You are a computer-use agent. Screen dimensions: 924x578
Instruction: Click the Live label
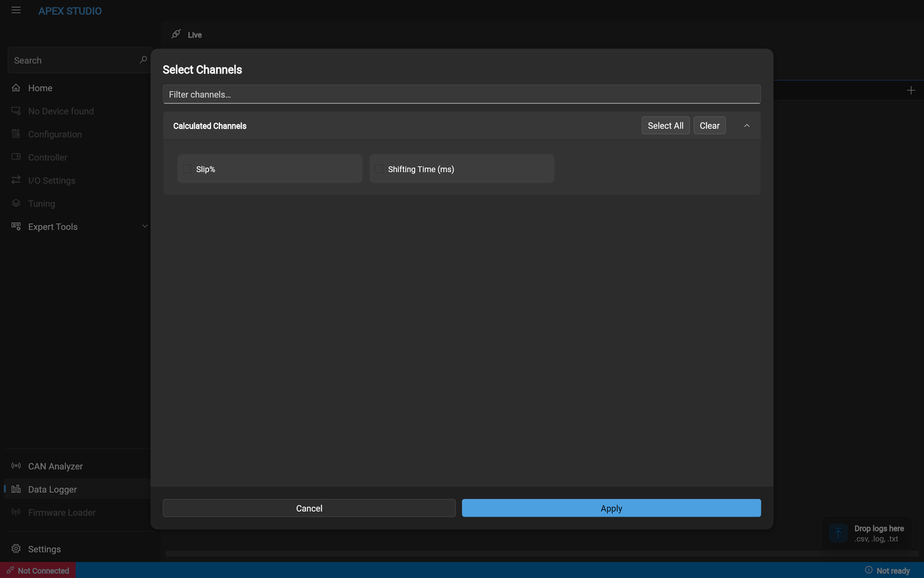click(x=195, y=35)
